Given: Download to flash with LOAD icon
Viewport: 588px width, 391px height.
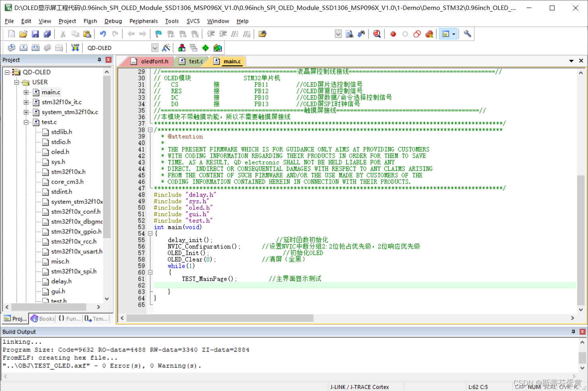Looking at the screenshot, I should (75, 48).
